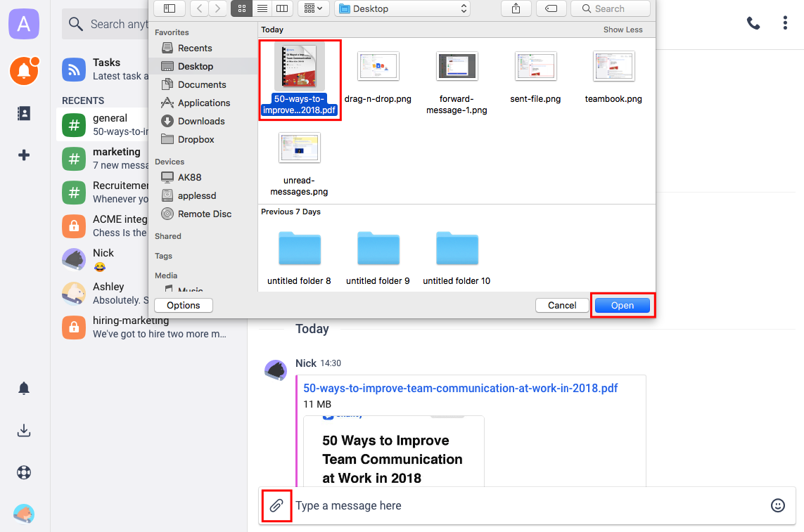
Task: Open the emoji picker in message box
Action: 777,505
